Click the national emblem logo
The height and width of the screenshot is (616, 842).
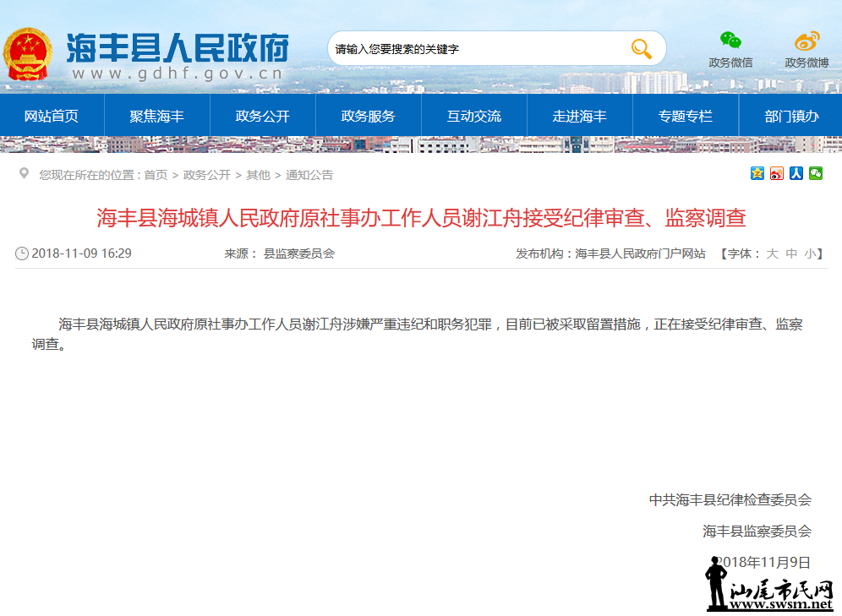[27, 53]
